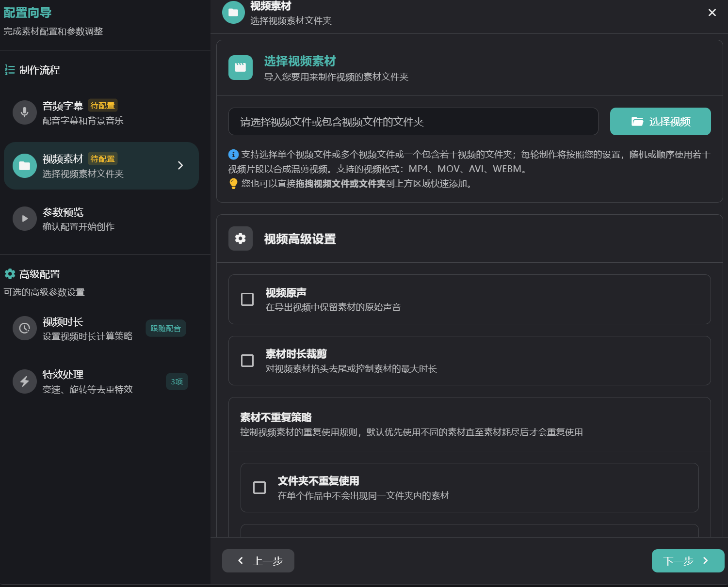The height and width of the screenshot is (587, 728).
Task: Click the microphone icon for 音频字幕
Action: pos(25,112)
